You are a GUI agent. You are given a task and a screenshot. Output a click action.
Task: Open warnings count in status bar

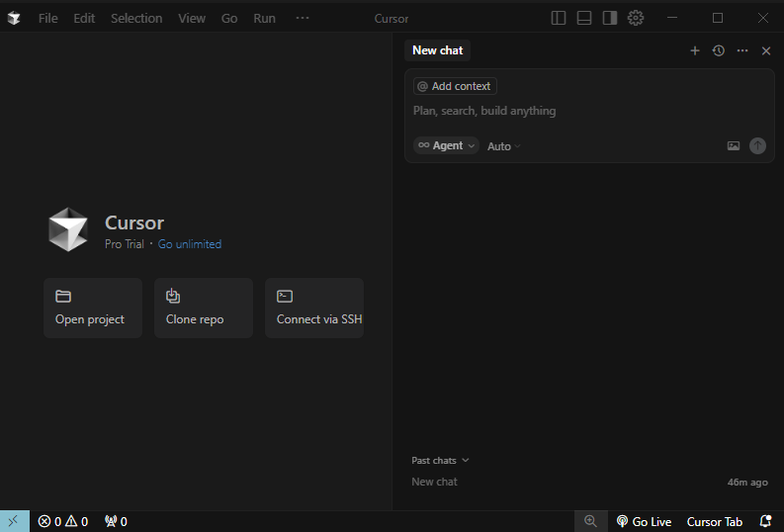coord(76,521)
